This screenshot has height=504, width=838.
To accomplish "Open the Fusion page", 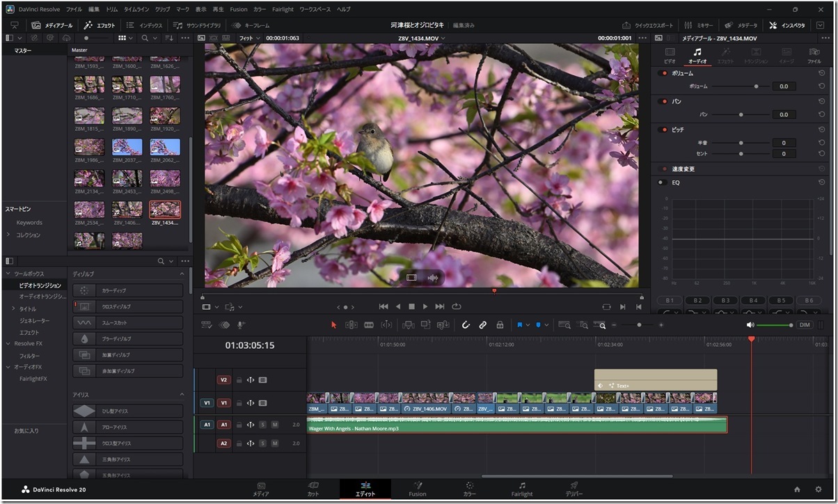I will tap(418, 489).
